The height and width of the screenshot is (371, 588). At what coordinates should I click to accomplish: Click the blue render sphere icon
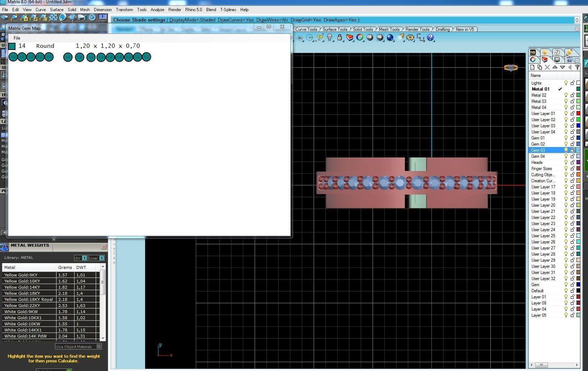tap(390, 37)
